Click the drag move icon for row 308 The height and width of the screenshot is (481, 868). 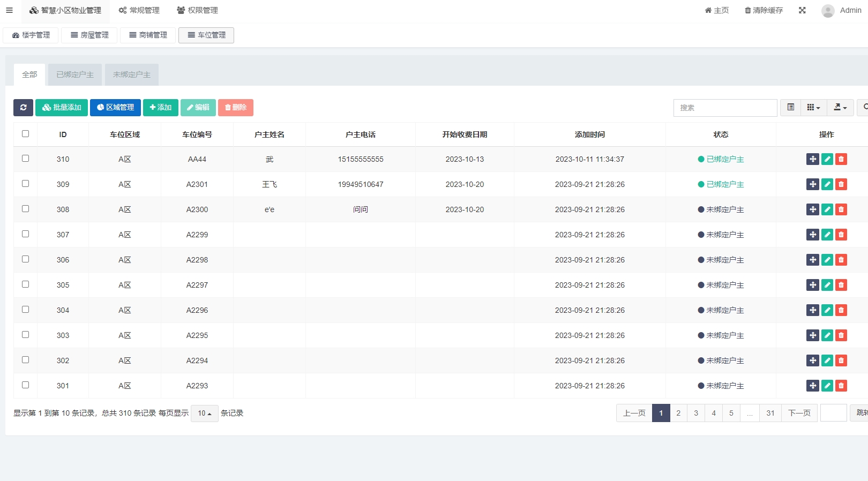tap(812, 209)
